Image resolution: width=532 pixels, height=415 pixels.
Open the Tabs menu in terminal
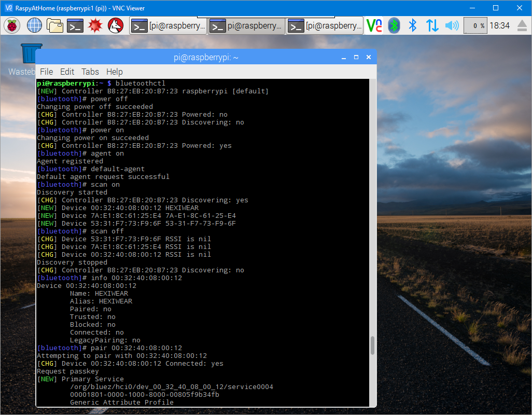coord(90,72)
